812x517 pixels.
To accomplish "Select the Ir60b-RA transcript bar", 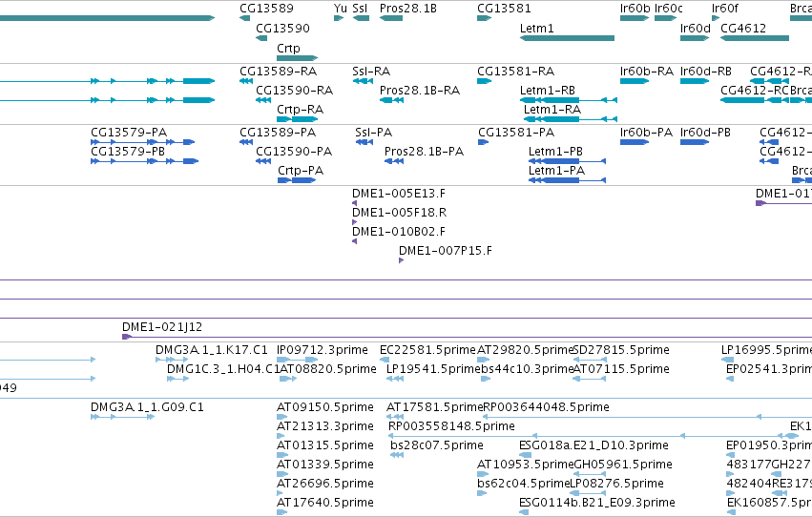I will click(635, 81).
